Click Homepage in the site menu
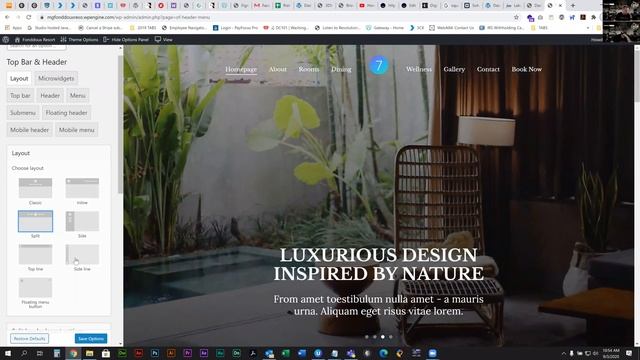This screenshot has height=360, width=640. tap(241, 69)
